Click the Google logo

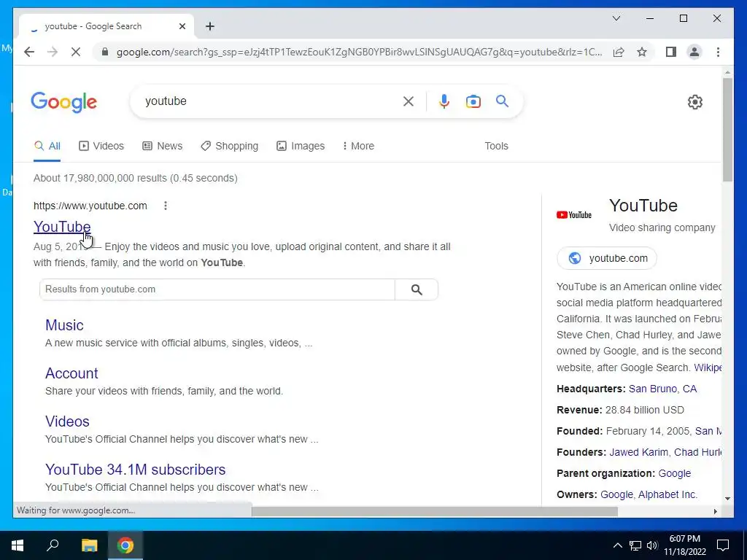pyautogui.click(x=64, y=102)
